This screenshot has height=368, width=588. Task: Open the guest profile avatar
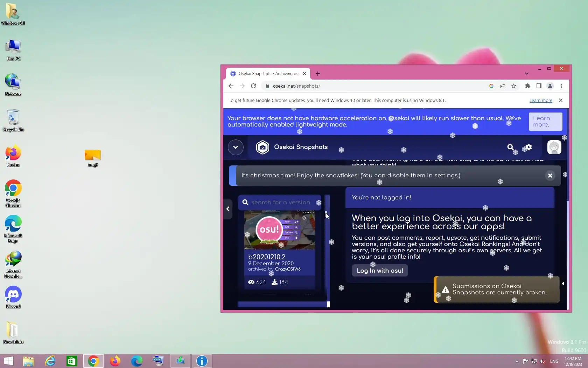click(x=554, y=147)
